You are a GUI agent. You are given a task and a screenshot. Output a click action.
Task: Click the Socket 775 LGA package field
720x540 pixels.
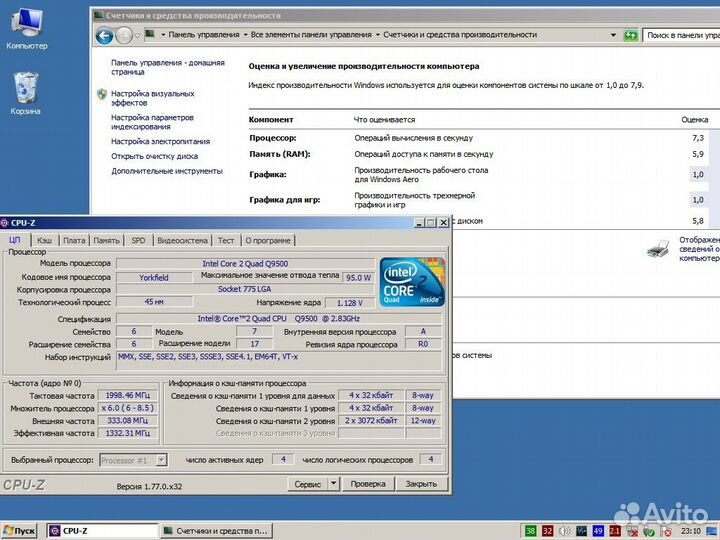245,289
